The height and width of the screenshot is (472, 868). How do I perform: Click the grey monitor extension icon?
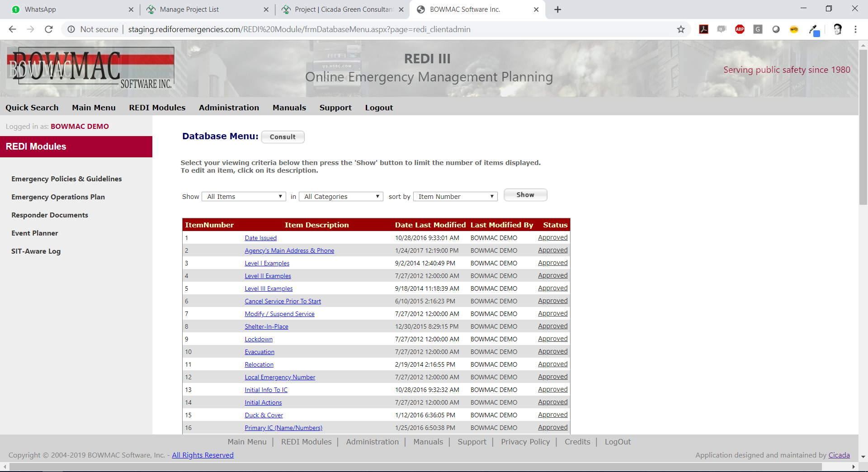(x=722, y=29)
